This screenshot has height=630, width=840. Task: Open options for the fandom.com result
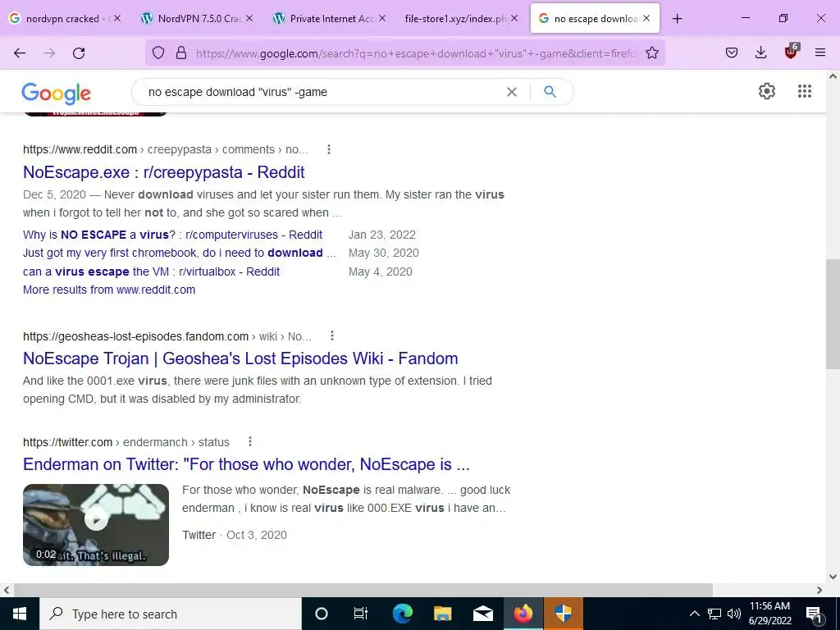click(x=332, y=336)
